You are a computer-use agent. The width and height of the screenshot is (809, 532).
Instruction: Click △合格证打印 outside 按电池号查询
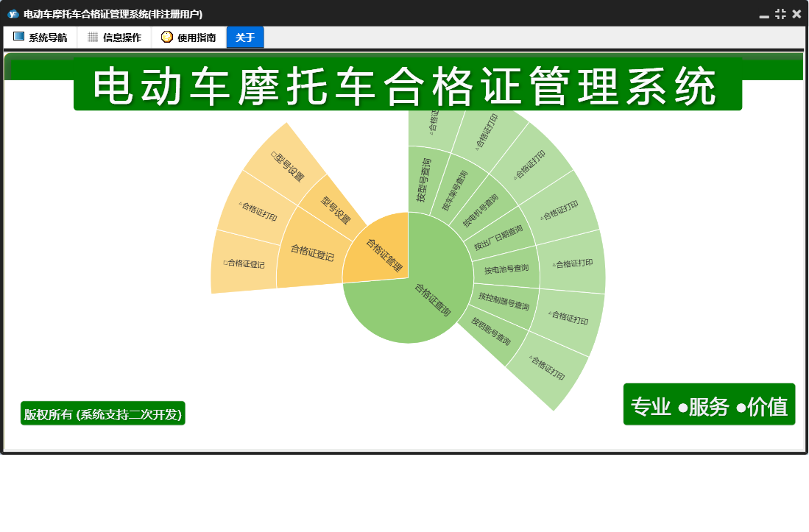(572, 263)
